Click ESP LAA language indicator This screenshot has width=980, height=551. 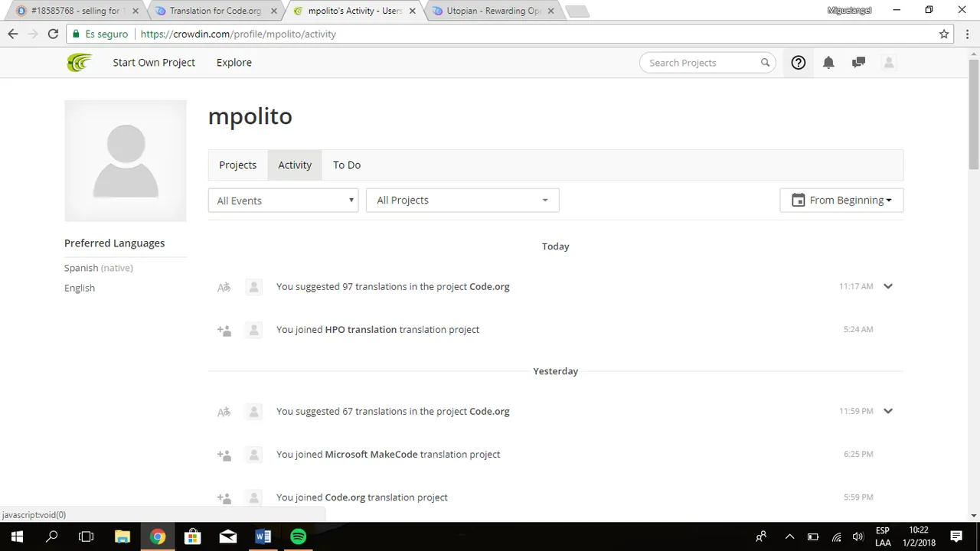(883, 536)
